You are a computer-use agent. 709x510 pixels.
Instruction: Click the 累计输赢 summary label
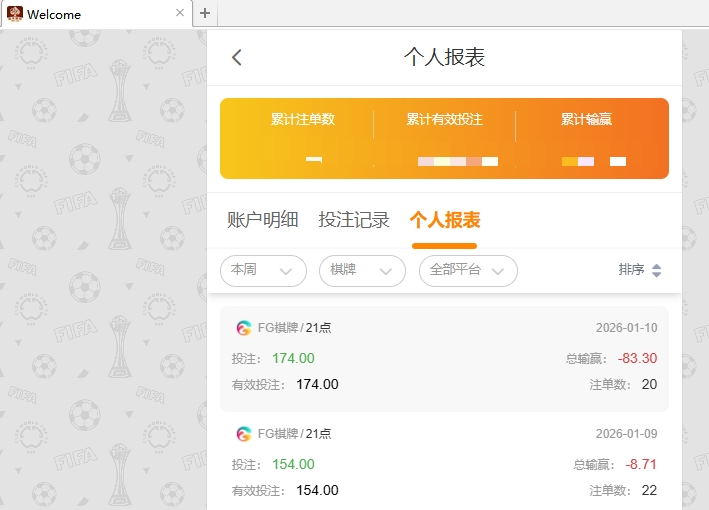tap(586, 119)
